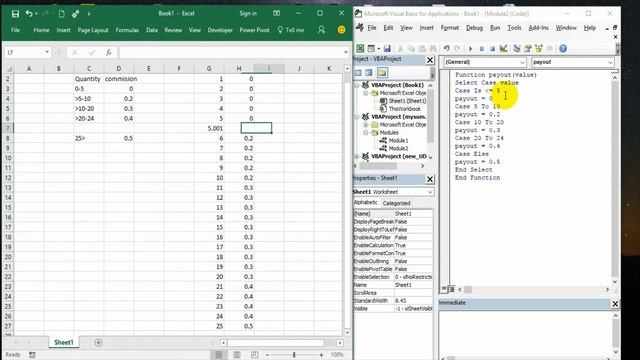
Task: Collapse the Modules folder in the project tree
Action: pyautogui.click(x=366, y=133)
